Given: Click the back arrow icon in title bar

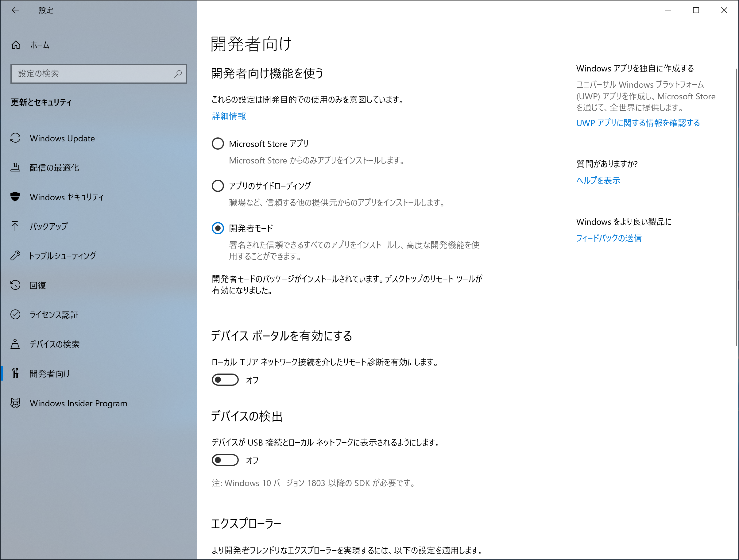Looking at the screenshot, I should point(15,10).
